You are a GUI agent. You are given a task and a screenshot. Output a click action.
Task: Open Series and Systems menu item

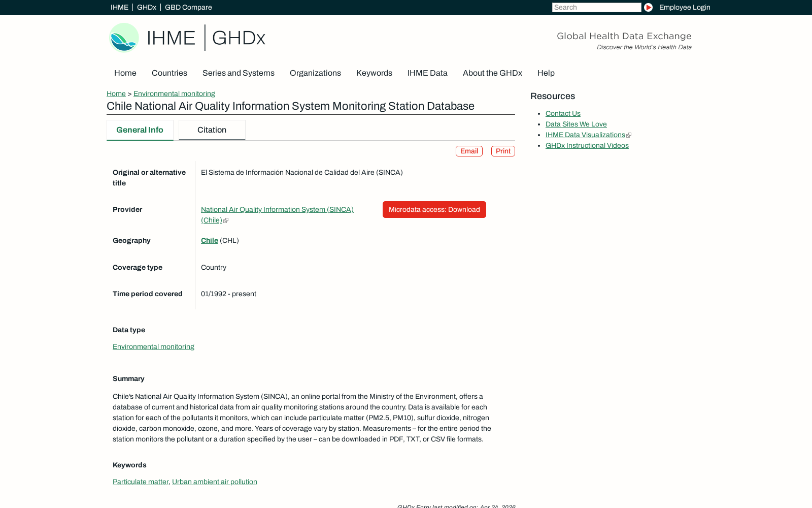239,73
